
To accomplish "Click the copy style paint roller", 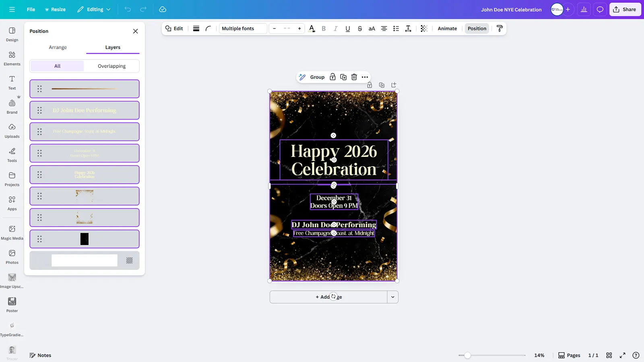I will [500, 29].
